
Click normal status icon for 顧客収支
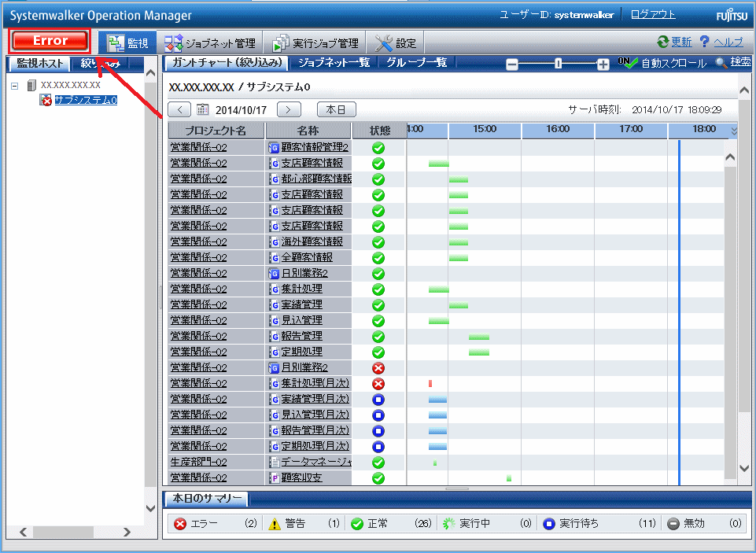[378, 478]
